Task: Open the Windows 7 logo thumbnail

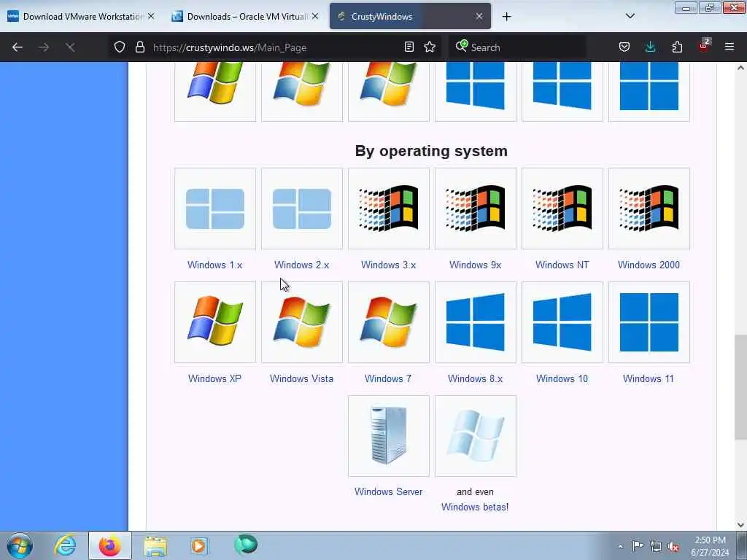Action: (388, 322)
